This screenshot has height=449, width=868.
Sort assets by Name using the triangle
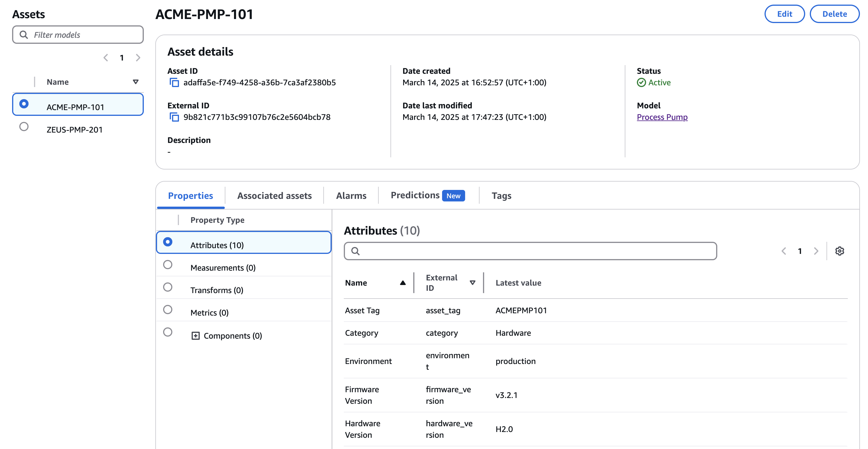135,82
